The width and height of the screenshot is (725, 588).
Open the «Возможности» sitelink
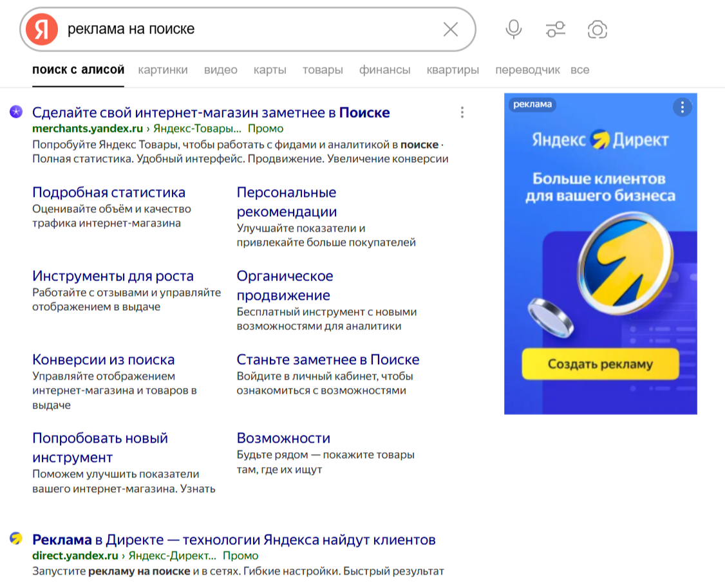tap(283, 438)
